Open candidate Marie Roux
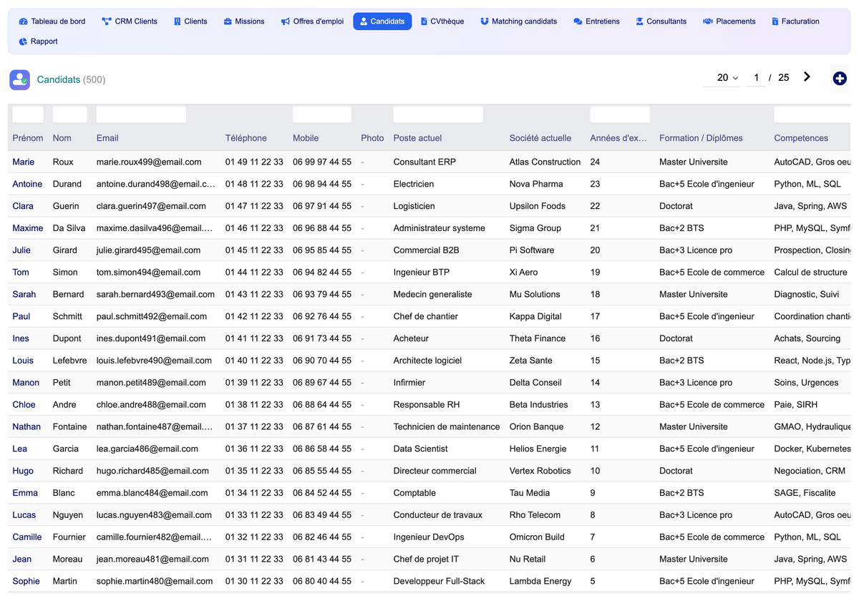 (24, 162)
